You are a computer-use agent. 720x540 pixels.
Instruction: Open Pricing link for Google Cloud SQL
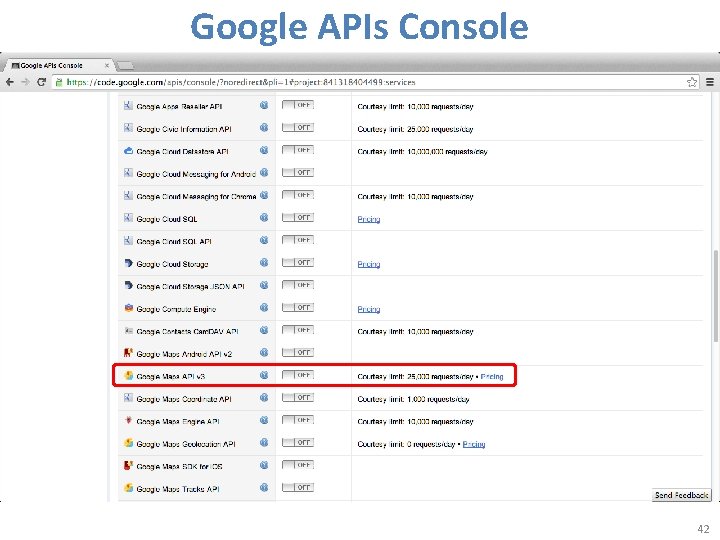pyautogui.click(x=369, y=219)
